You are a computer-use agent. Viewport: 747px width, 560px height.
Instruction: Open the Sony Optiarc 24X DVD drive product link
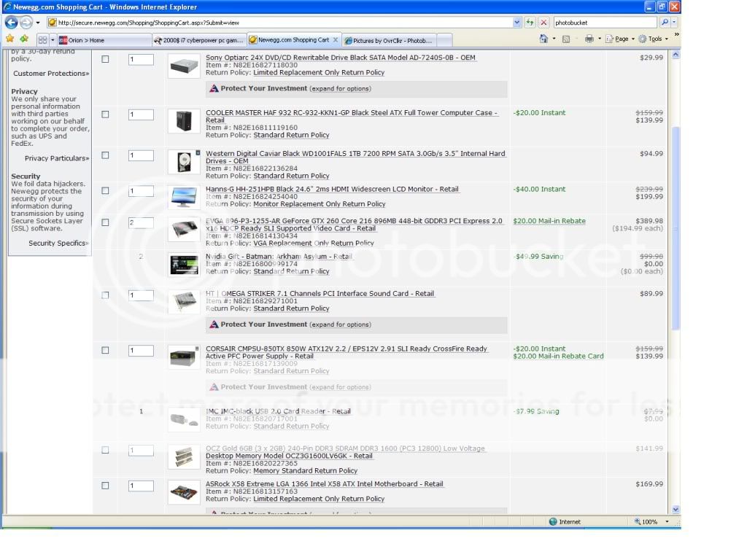[x=341, y=58]
